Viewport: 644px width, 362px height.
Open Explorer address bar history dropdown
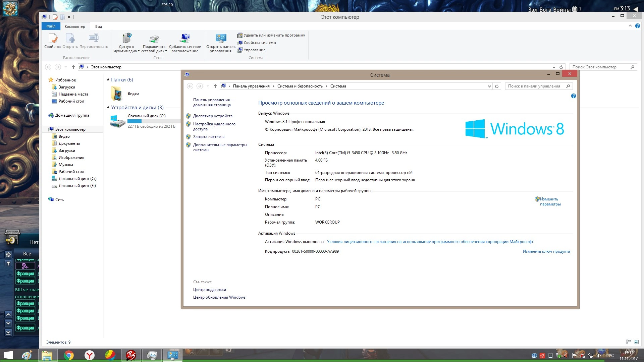coord(554,67)
